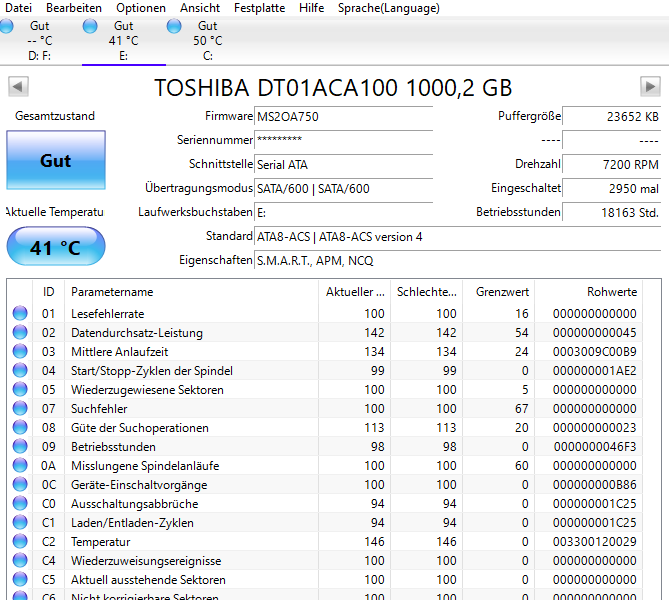Click status circle for Ausschaltungsabbrüche row
This screenshot has height=600, width=669.
[x=20, y=503]
